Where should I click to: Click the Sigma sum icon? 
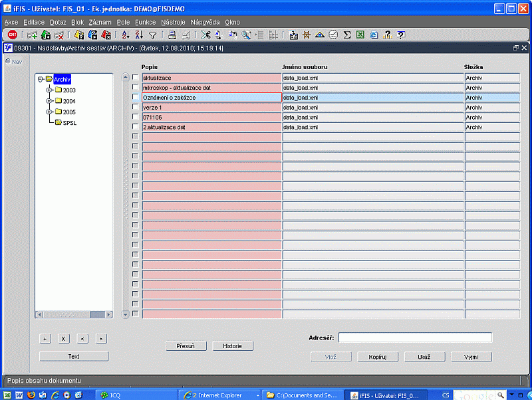pyautogui.click(x=346, y=35)
